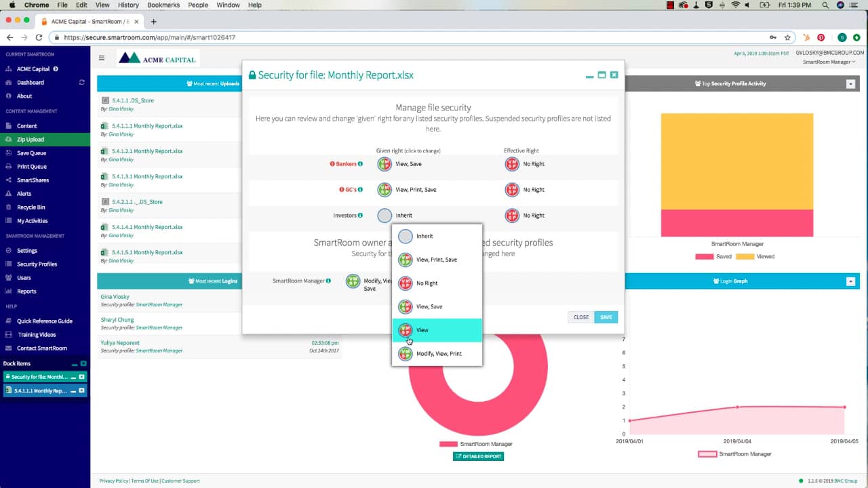
Task: Open Alerts from the sidebar
Action: 24,194
